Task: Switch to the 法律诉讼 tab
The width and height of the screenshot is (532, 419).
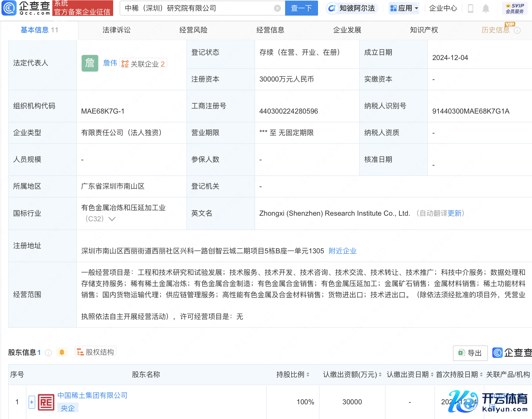Action: (116, 30)
